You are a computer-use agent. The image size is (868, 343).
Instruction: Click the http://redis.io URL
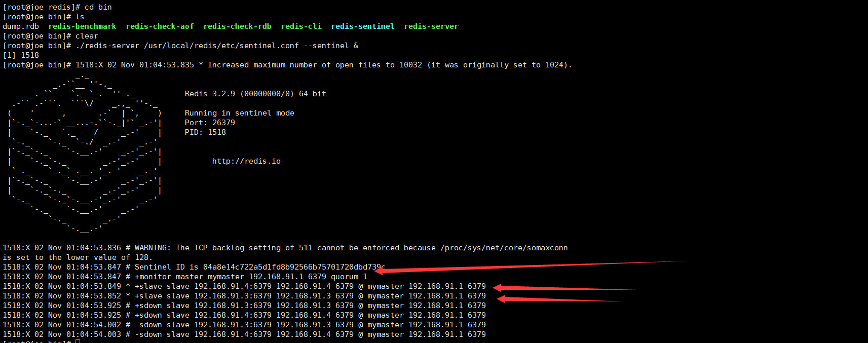[246, 161]
